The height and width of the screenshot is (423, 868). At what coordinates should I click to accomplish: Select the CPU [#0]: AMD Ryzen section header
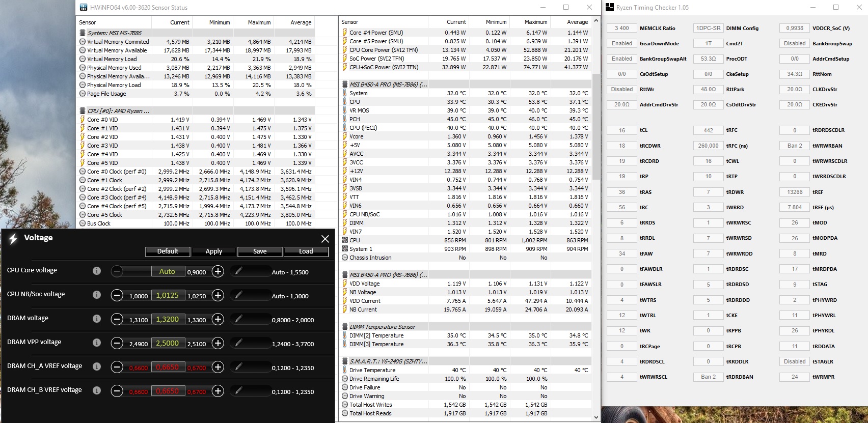pyautogui.click(x=197, y=111)
